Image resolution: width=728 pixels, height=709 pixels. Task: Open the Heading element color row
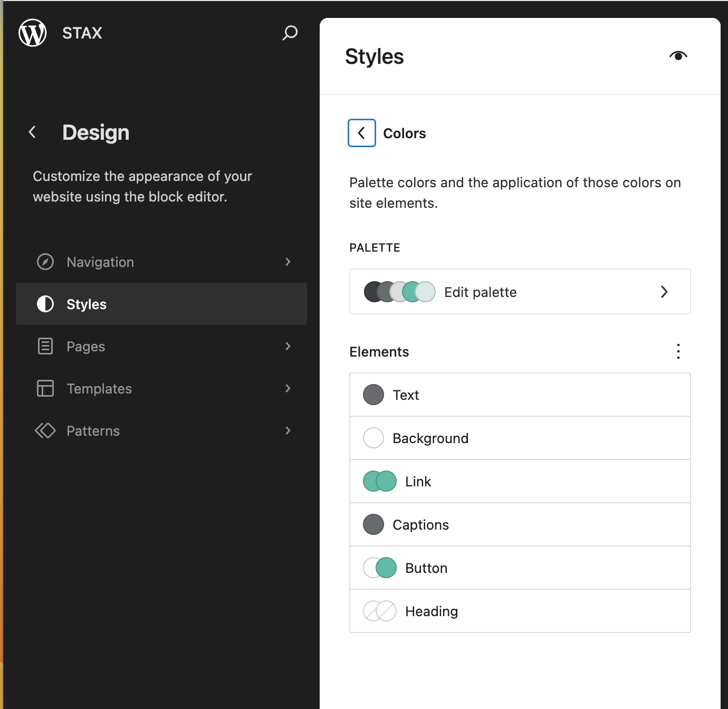pos(520,611)
